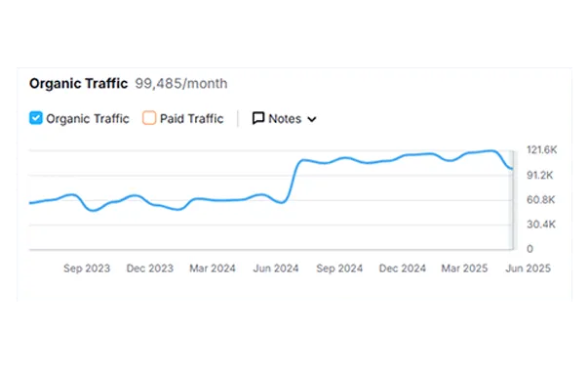Open the Notes dropdown
Viewport: 588px width, 369px height.
tap(285, 119)
